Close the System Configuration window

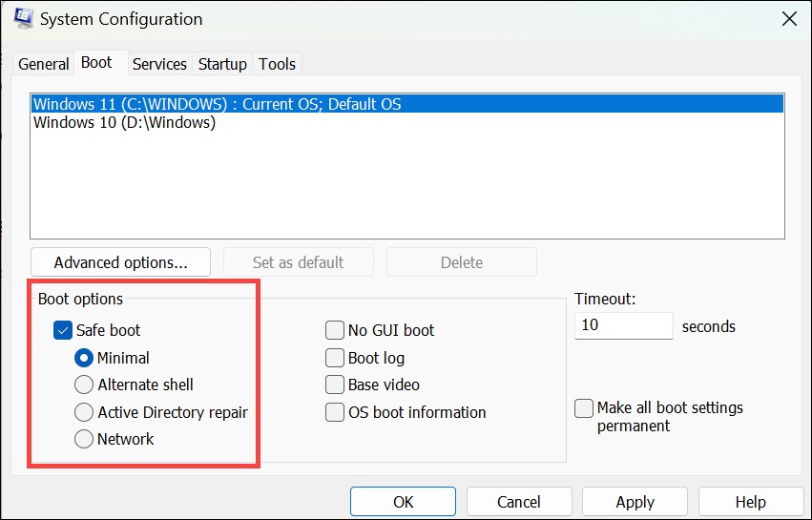coord(788,19)
